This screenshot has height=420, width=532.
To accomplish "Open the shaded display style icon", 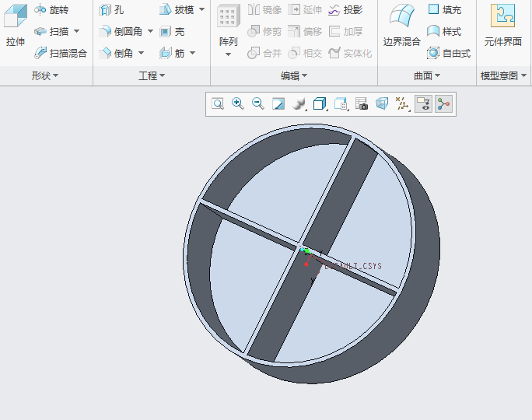I will pos(299,104).
